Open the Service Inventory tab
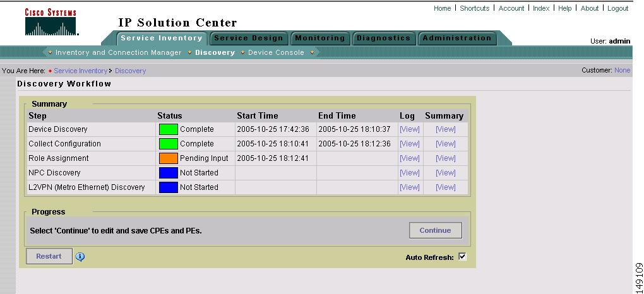Screen dimensions: 644x294 162,38
